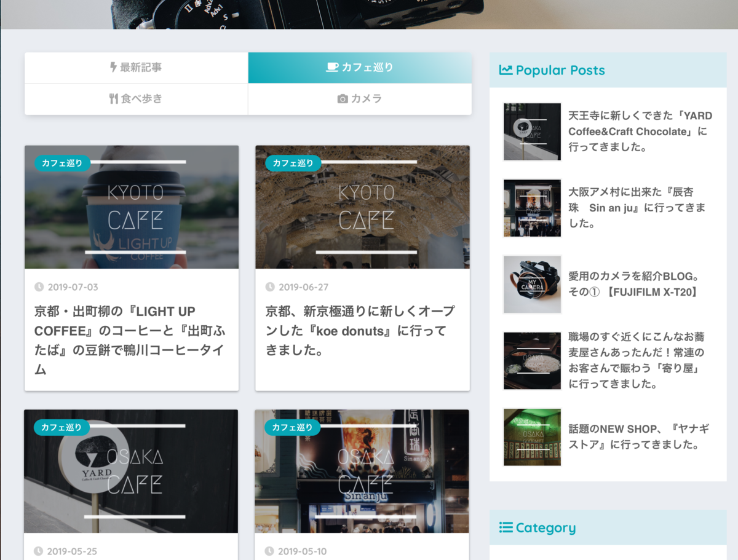The height and width of the screenshot is (560, 738).
Task: Open the YARD Osaka Cafe card image
Action: 131,471
